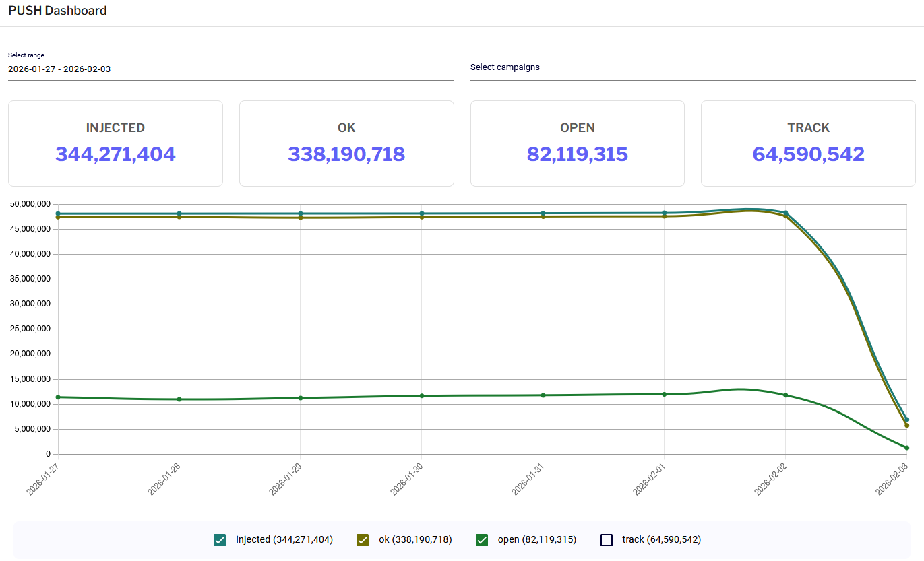
Task: Click open data point on 2026-01-27
Action: click(58, 397)
